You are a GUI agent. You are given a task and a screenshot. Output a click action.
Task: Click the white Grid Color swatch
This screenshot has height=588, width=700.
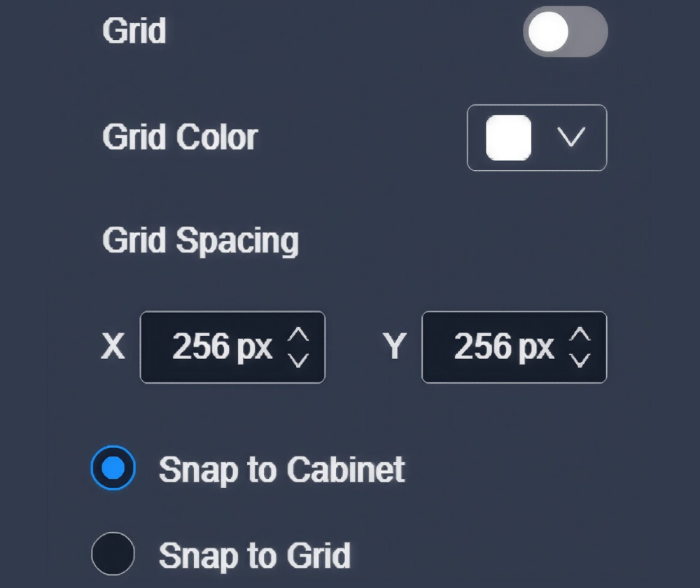[x=509, y=138]
